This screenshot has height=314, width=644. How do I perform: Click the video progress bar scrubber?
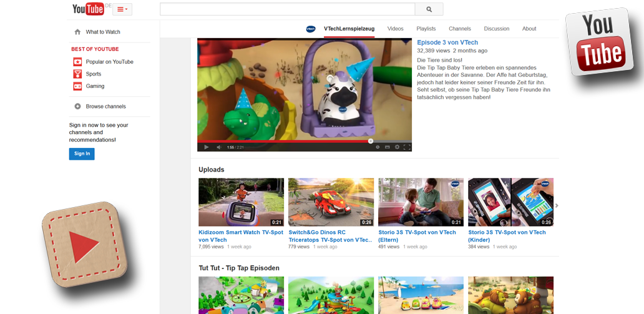[x=371, y=141]
